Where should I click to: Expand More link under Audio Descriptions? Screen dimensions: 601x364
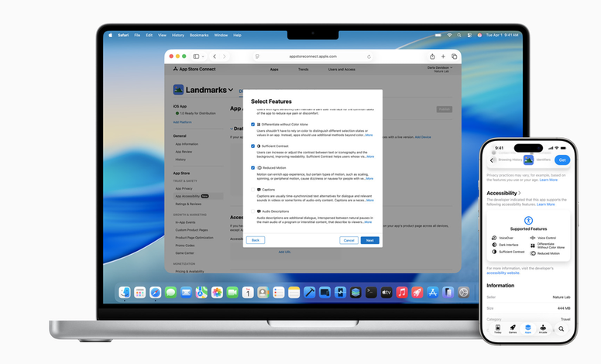368,222
